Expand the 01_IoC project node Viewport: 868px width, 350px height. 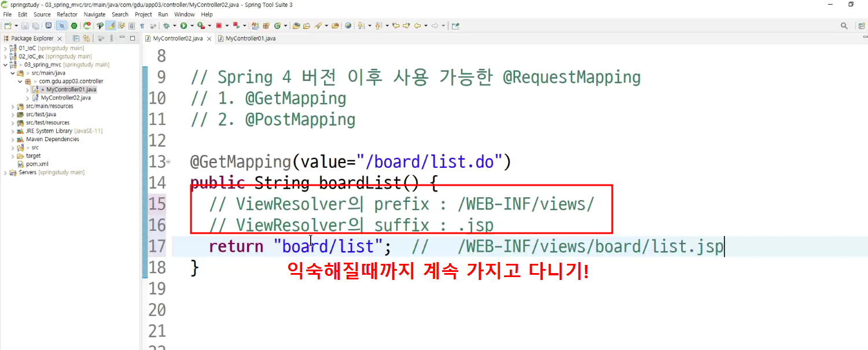[5, 48]
